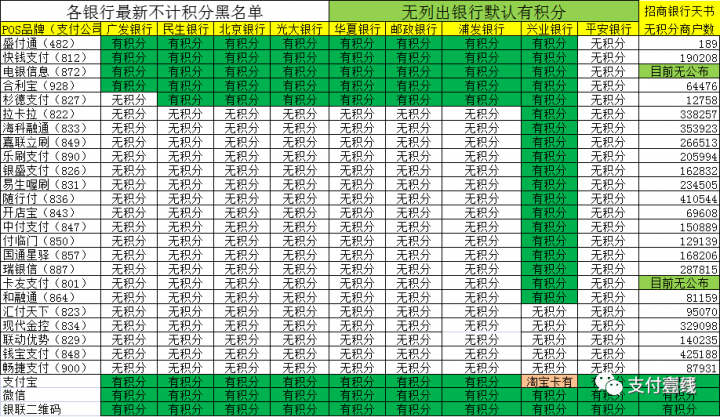The width and height of the screenshot is (720, 417).
Task: Select the row label 合利宝（928）
Action: click(51, 86)
